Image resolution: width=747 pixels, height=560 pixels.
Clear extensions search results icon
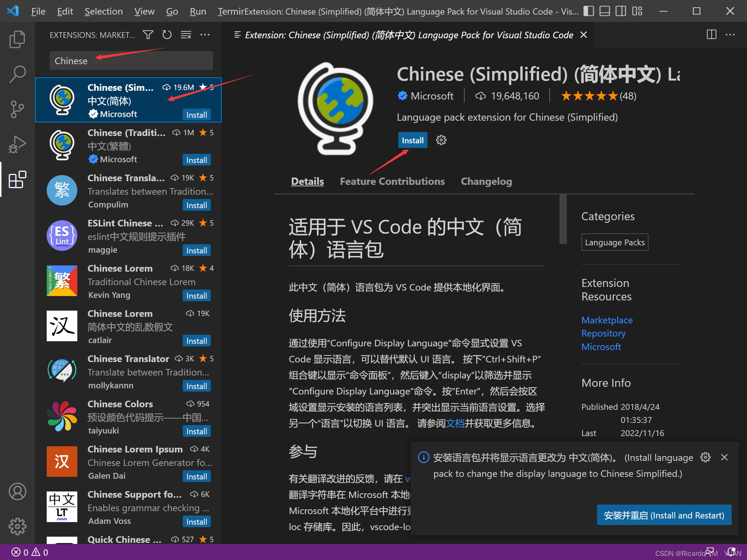[x=186, y=35]
